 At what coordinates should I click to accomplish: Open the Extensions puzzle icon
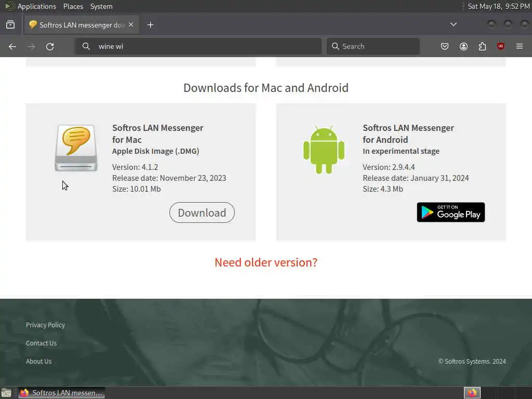click(x=482, y=46)
